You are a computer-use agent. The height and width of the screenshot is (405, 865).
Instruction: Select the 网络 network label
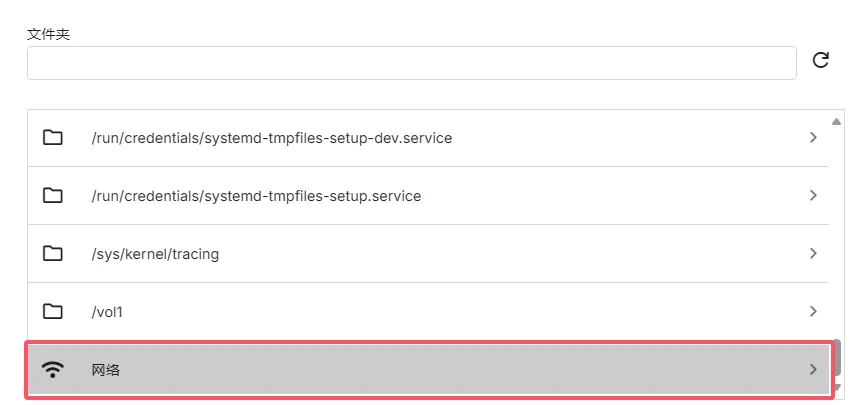pos(106,370)
